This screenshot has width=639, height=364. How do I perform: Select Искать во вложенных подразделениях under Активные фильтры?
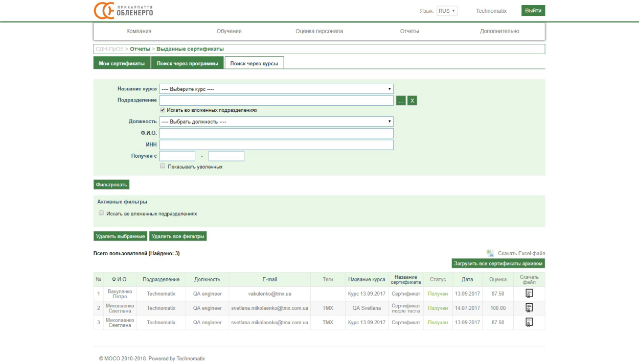[101, 213]
